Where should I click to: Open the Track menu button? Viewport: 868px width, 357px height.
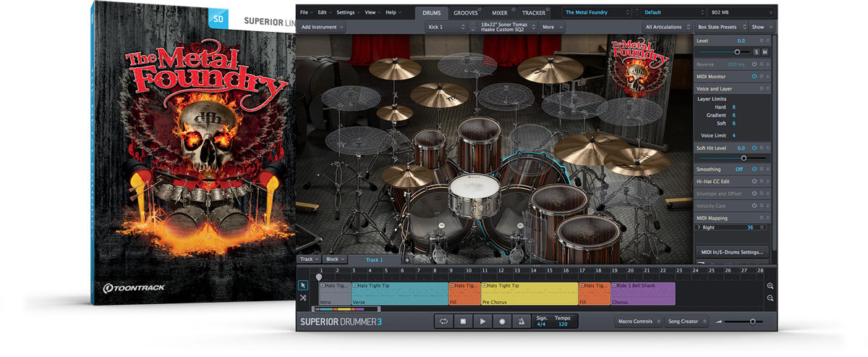309,259
